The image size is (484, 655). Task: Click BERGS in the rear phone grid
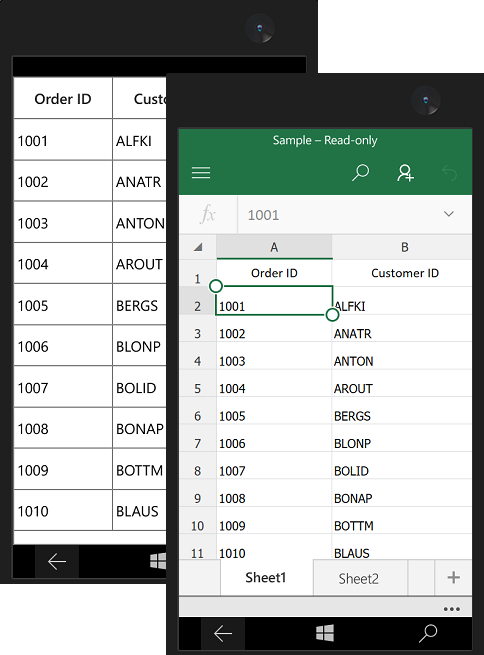139,305
